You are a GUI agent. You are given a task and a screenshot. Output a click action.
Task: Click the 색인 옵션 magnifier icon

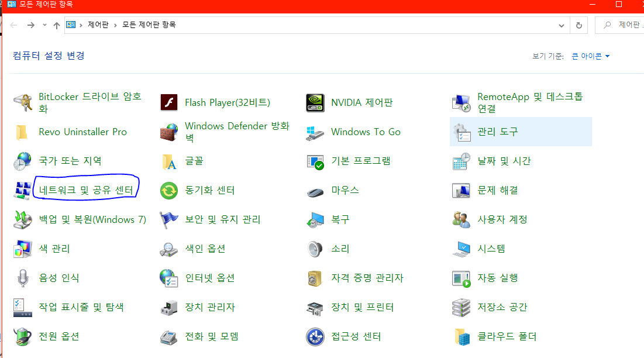coord(169,249)
